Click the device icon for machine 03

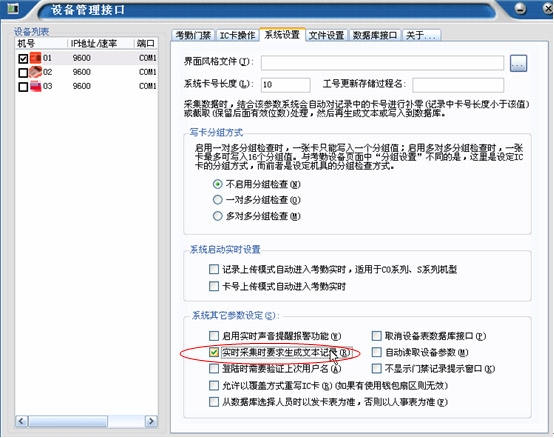[x=35, y=86]
